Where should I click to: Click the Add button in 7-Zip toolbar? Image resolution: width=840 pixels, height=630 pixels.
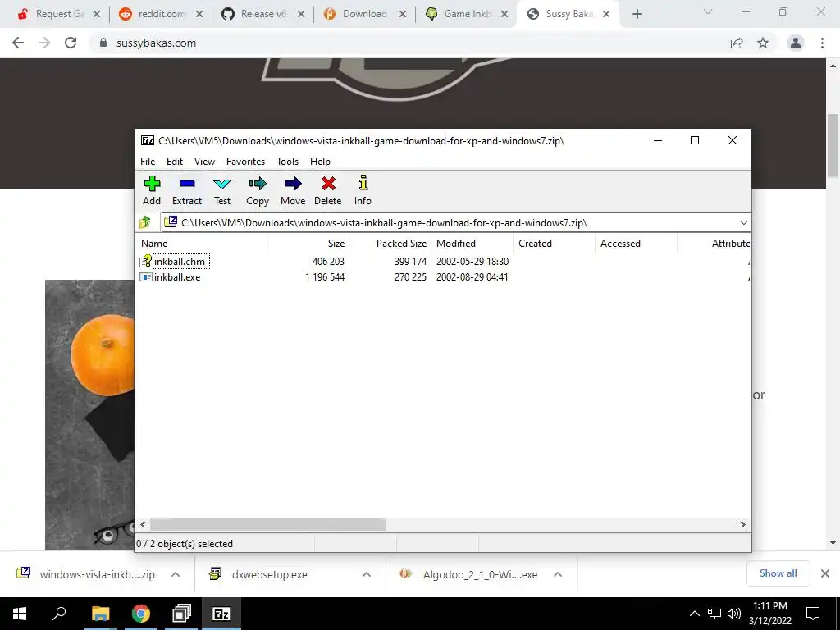tap(152, 190)
